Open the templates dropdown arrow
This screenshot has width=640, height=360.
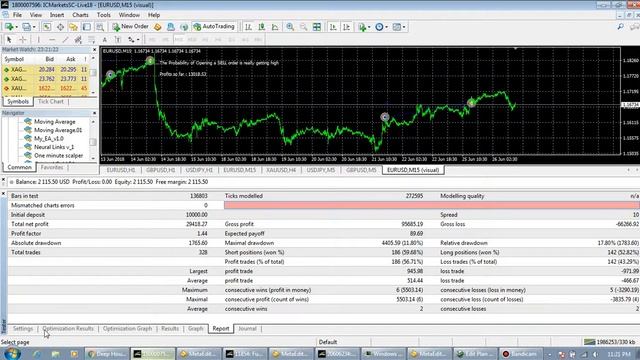pos(404,27)
